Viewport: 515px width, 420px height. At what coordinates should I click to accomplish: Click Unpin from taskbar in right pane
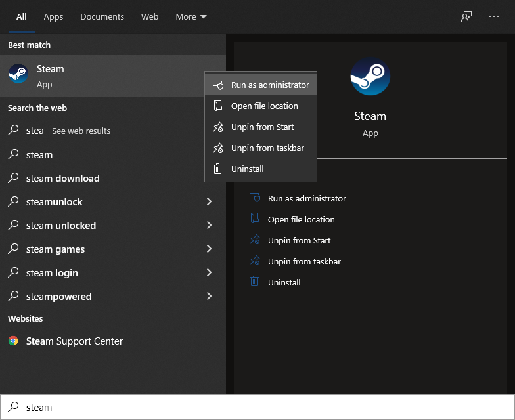[x=304, y=261]
